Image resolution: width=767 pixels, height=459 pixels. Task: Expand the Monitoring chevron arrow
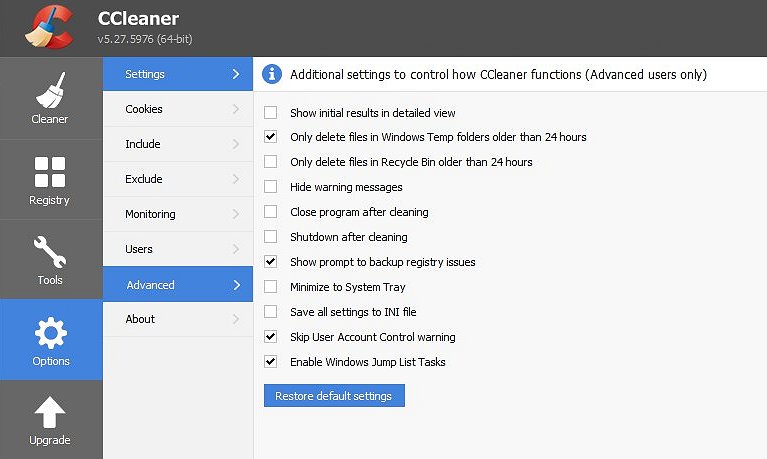[x=236, y=214]
